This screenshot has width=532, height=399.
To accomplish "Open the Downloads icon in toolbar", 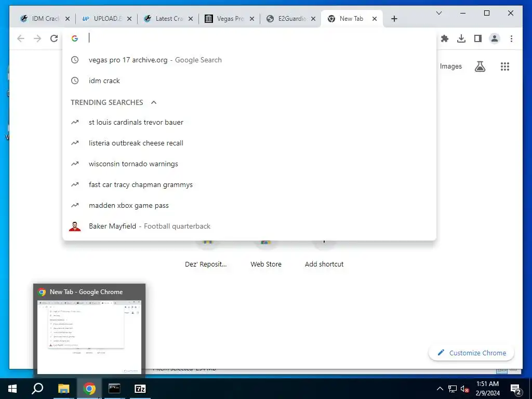I will (x=461, y=38).
